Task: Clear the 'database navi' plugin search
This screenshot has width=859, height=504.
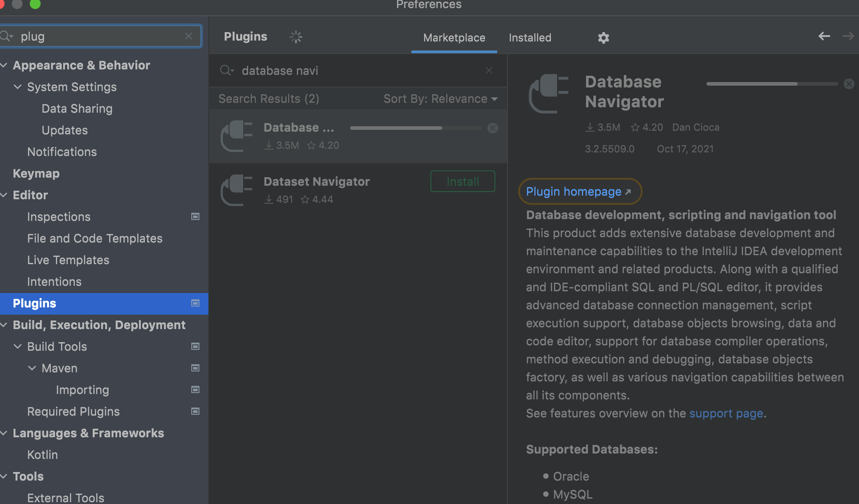Action: point(489,70)
